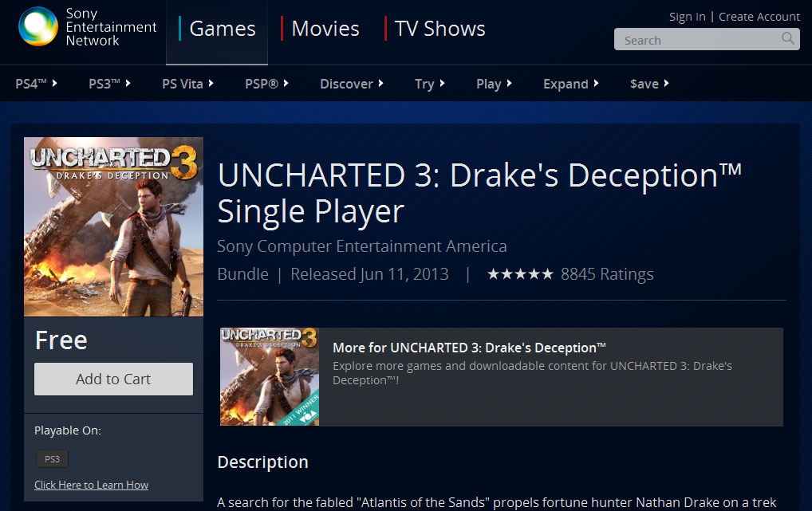The image size is (812, 511).
Task: Click the Released Jun 11, 2013 text
Action: click(369, 274)
